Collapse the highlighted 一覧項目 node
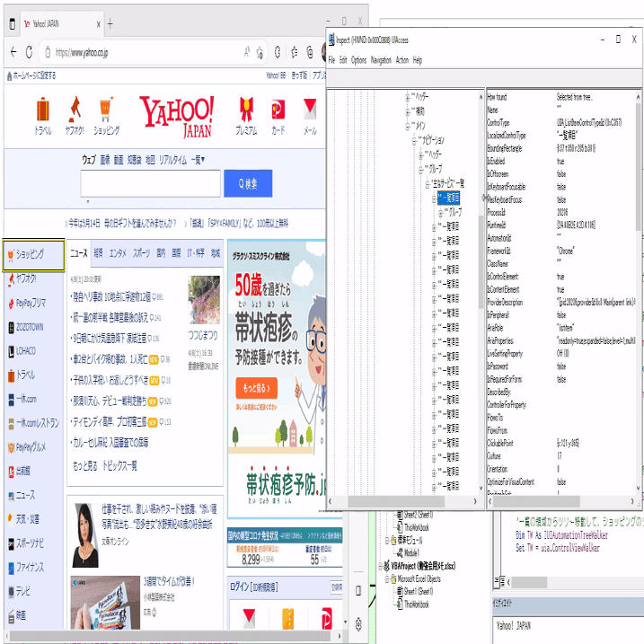Image resolution: width=644 pixels, height=644 pixels. pyautogui.click(x=434, y=198)
